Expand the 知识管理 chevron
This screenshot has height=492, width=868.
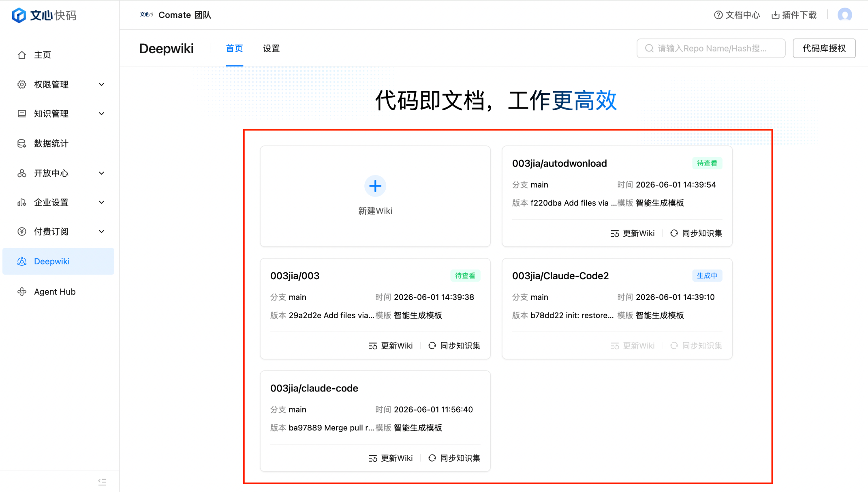pos(102,113)
